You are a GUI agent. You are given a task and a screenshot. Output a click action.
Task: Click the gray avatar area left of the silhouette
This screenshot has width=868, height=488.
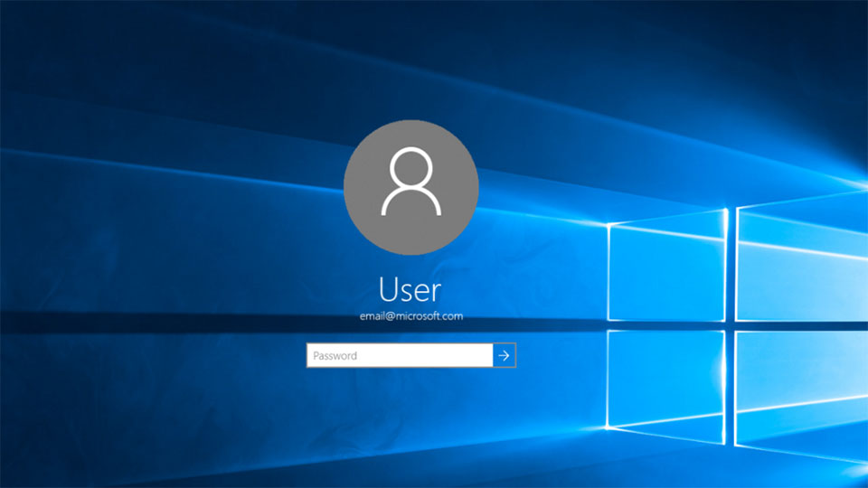[363, 188]
